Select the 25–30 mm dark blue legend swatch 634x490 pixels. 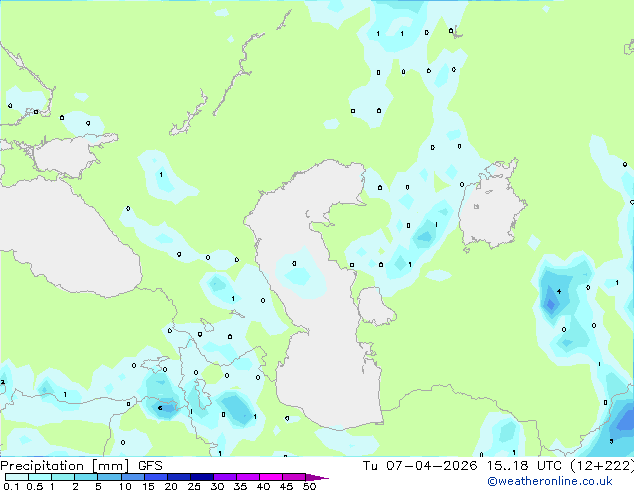[201, 477]
